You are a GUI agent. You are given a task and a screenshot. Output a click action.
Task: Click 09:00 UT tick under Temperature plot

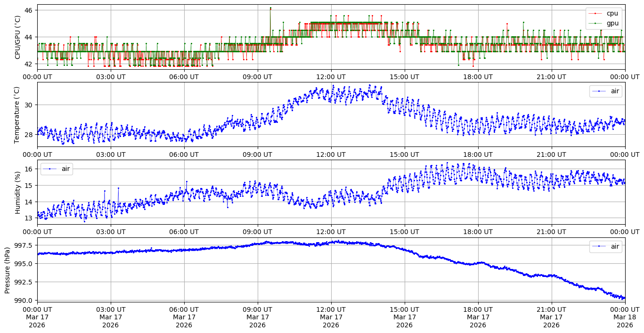[x=257, y=154]
